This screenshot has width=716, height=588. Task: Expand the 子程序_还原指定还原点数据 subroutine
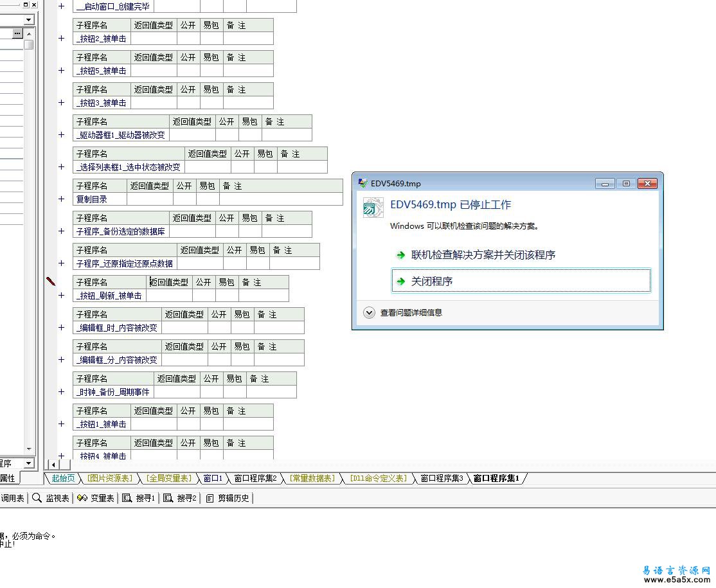point(62,263)
